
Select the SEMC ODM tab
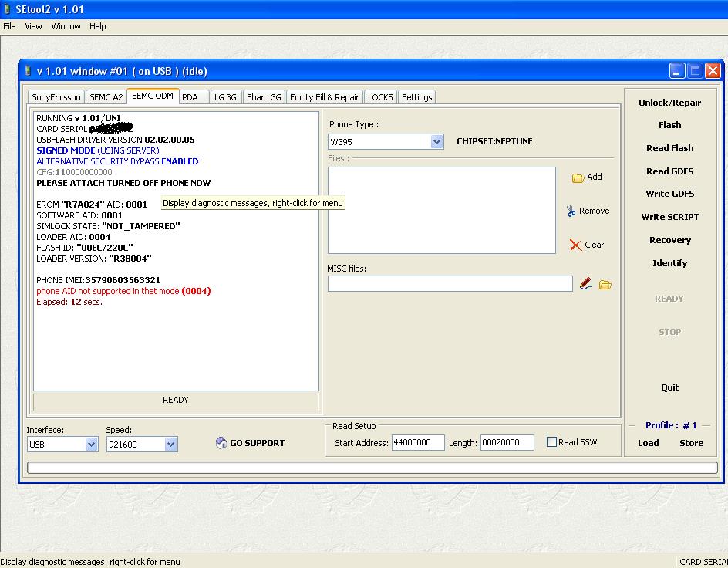coord(153,96)
